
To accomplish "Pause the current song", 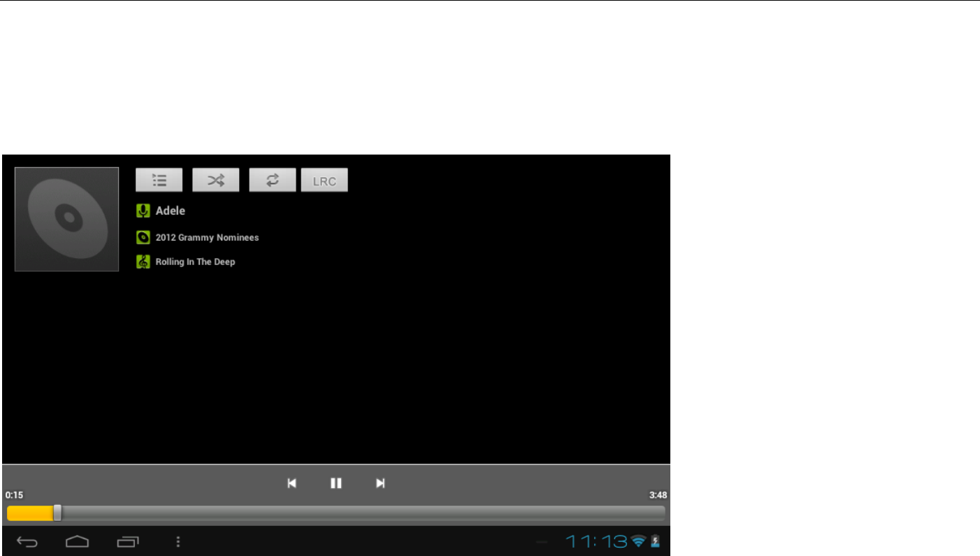I will tap(336, 483).
